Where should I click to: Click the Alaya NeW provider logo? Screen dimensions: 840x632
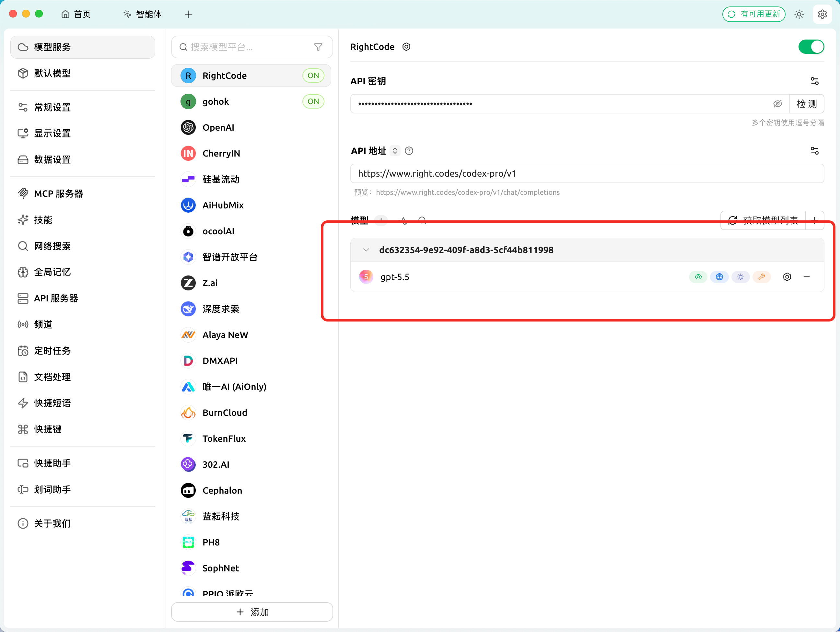[x=188, y=335]
